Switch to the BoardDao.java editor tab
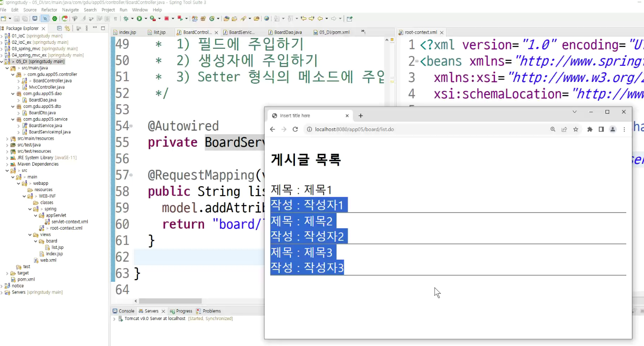 [x=285, y=32]
